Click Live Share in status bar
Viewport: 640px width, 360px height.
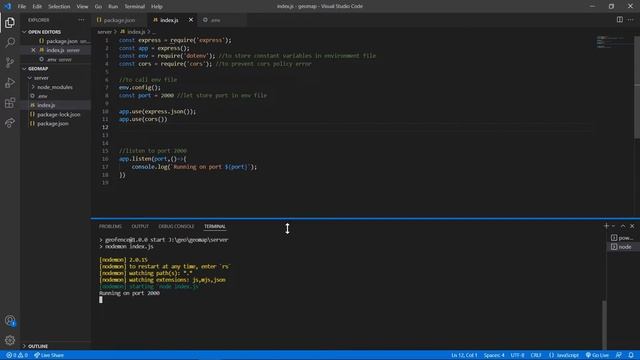[x=49, y=355]
